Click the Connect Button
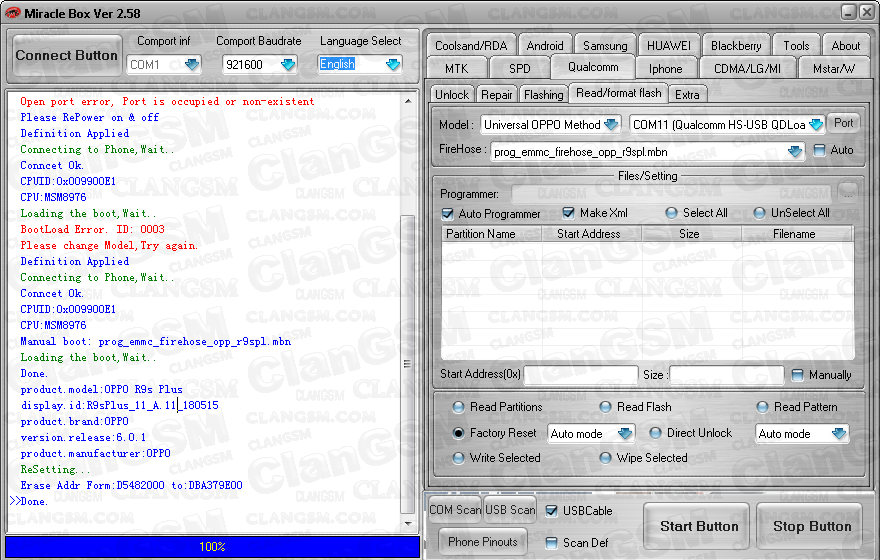The height and width of the screenshot is (560, 880). pyautogui.click(x=66, y=56)
